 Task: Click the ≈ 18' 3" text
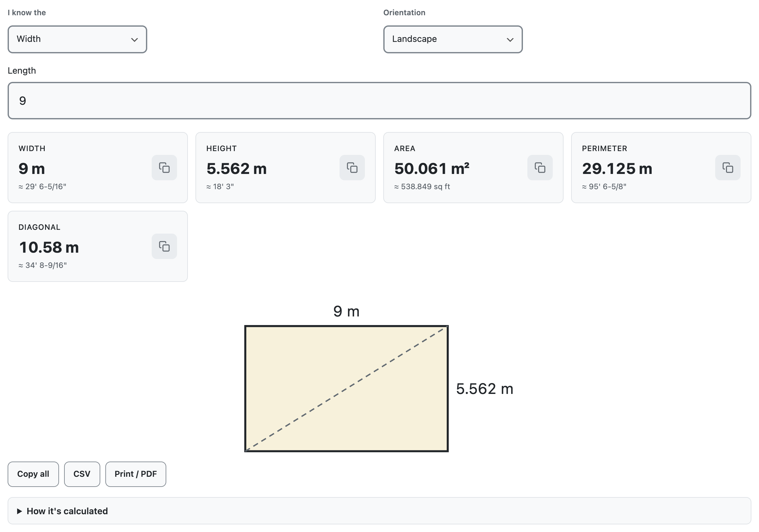tap(220, 187)
